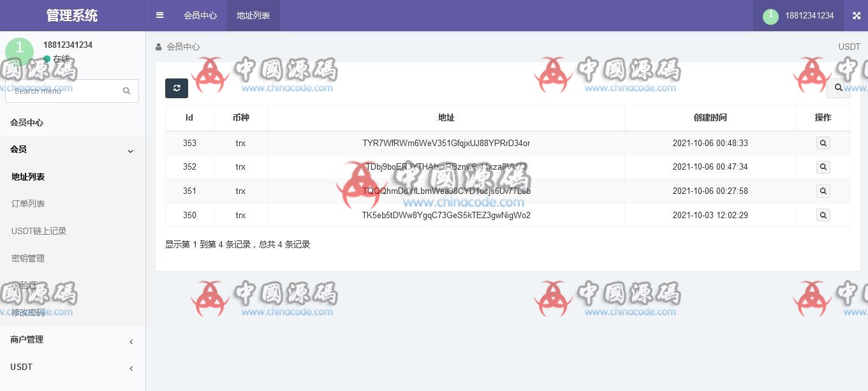View details of row Id 351
This screenshot has width=868, height=391.
(x=823, y=191)
